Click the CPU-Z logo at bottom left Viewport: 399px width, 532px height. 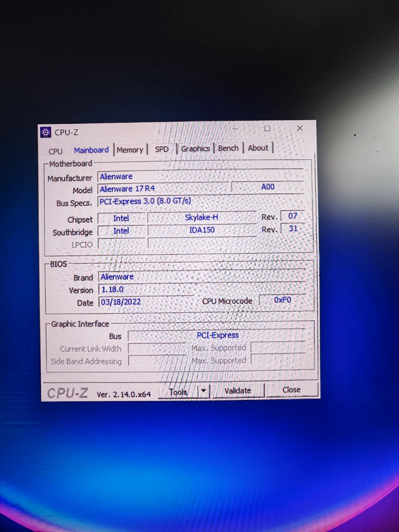pyautogui.click(x=68, y=393)
